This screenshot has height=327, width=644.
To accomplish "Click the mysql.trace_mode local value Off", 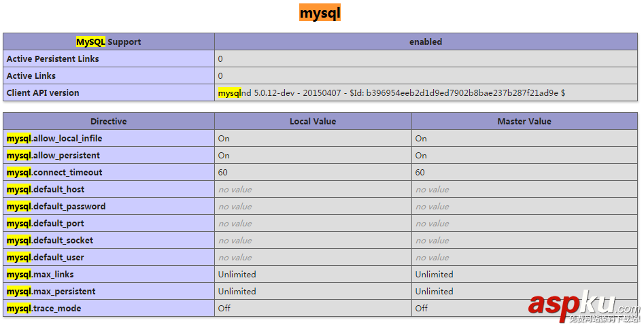I will point(224,309).
